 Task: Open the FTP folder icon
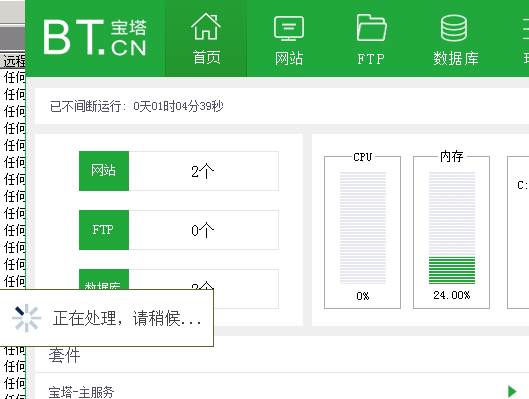click(x=371, y=28)
